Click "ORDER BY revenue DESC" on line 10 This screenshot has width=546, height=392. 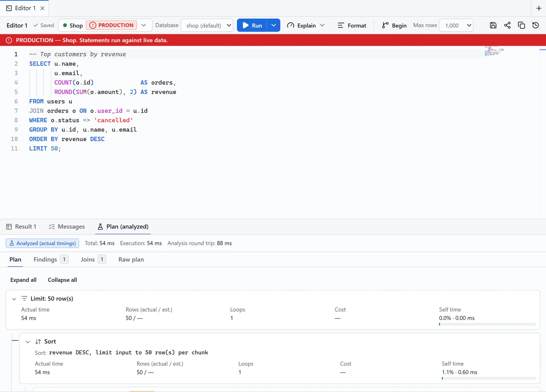point(67,139)
